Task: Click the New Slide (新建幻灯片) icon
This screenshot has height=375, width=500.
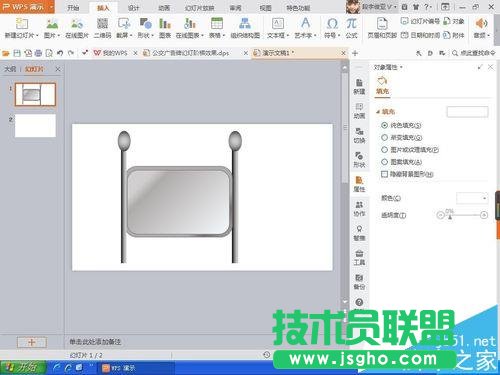Action: [21, 24]
